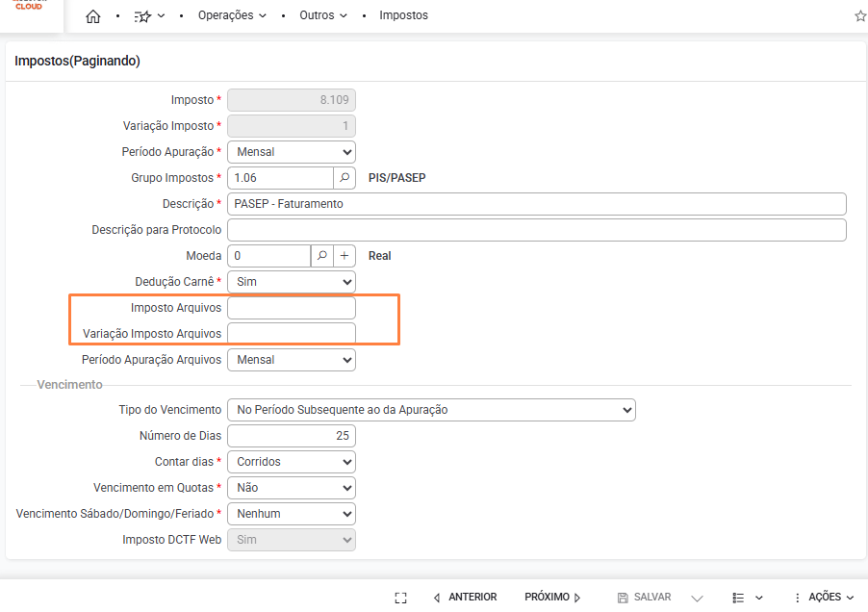Image resolution: width=868 pixels, height=612 pixels.
Task: Go to ANTERIOR record
Action: [466, 598]
